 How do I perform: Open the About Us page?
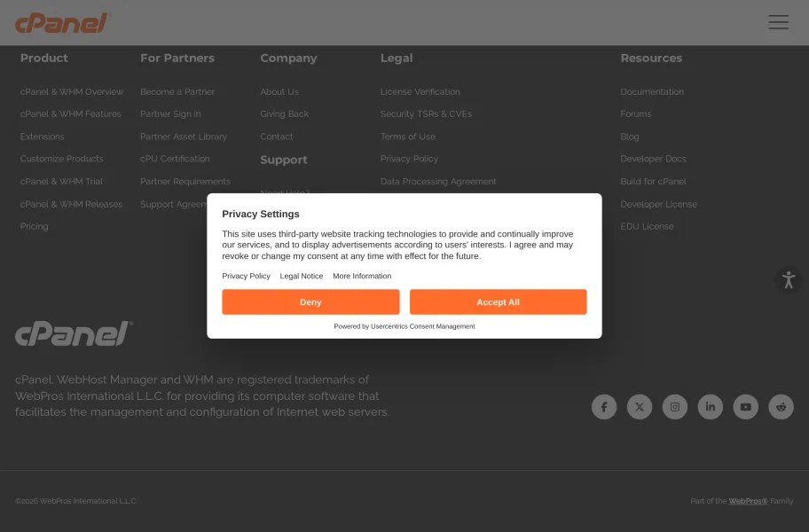279,91
